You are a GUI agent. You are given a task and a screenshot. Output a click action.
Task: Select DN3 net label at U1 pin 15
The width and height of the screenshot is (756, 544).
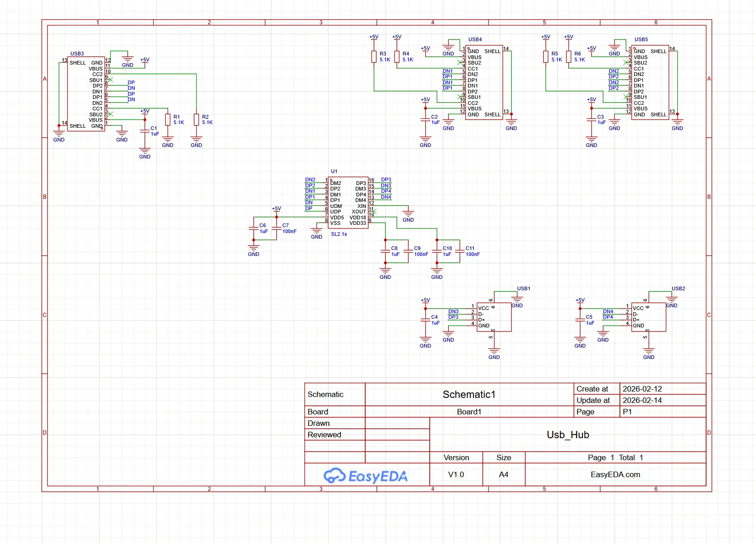point(386,185)
